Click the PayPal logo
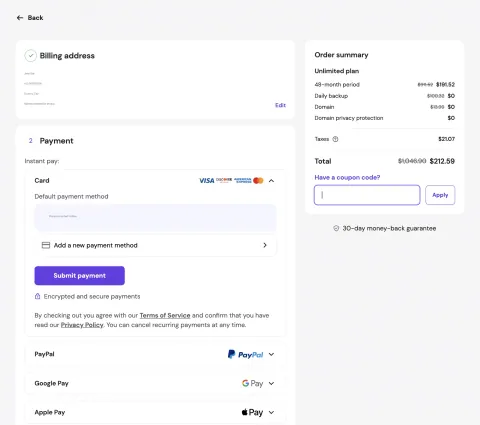Screen dimensions: 480x425 245,354
